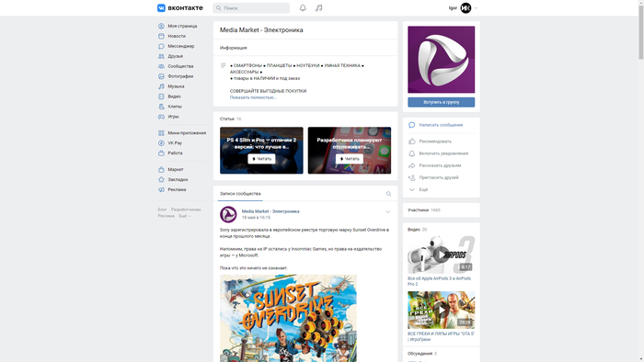Open post author avatar
The image size is (644, 362).
pos(228,214)
